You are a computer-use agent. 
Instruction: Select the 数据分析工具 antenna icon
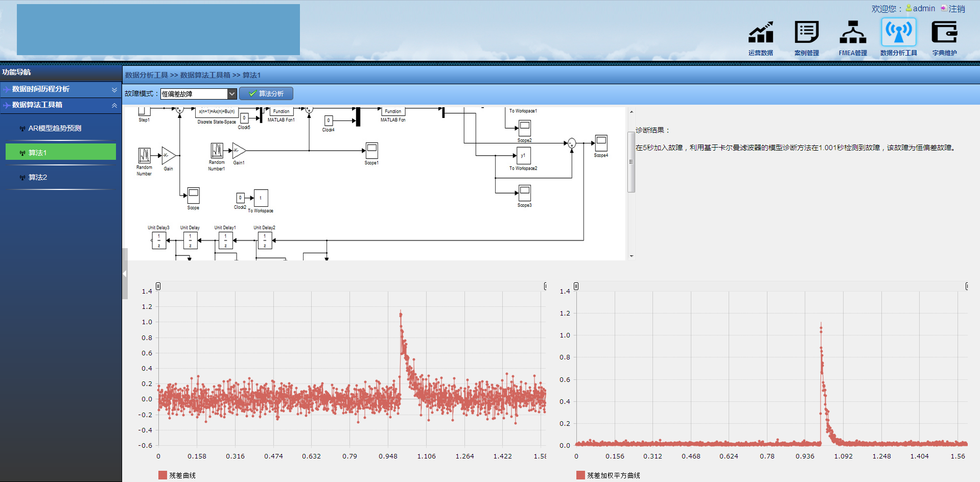[898, 33]
